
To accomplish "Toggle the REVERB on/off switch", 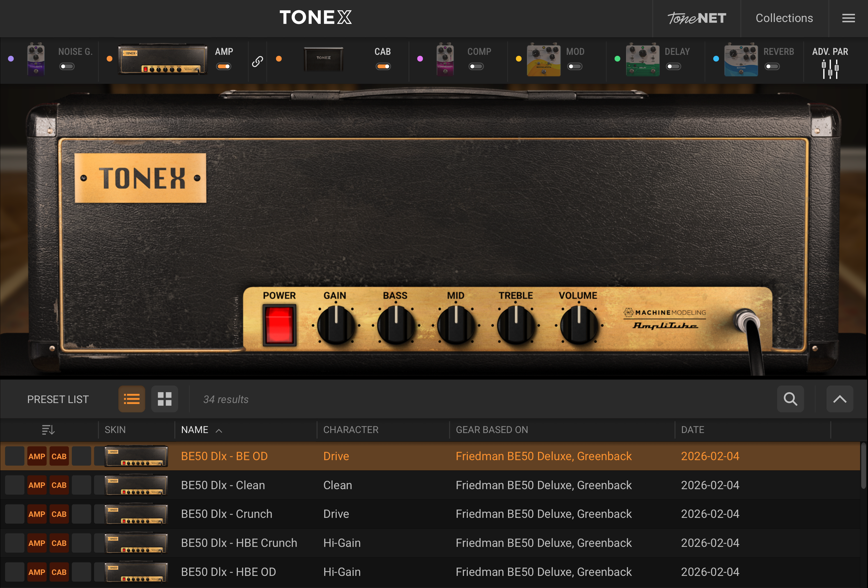I will [772, 66].
